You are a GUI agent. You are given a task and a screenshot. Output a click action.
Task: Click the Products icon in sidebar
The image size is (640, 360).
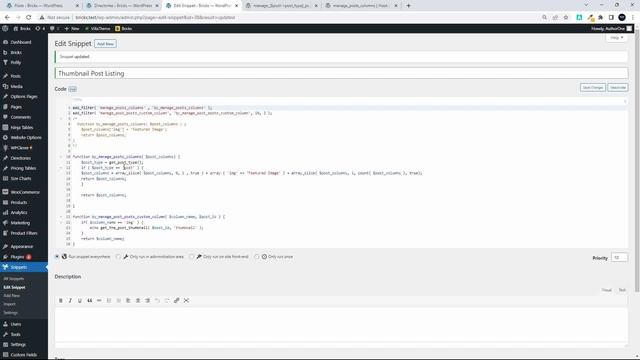pos(5,202)
